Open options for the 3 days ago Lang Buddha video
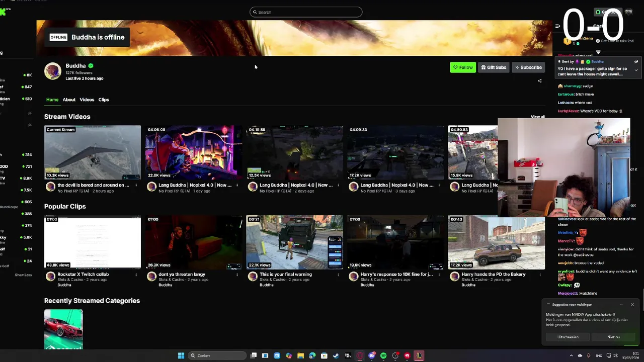The width and height of the screenshot is (644, 362). (439, 185)
